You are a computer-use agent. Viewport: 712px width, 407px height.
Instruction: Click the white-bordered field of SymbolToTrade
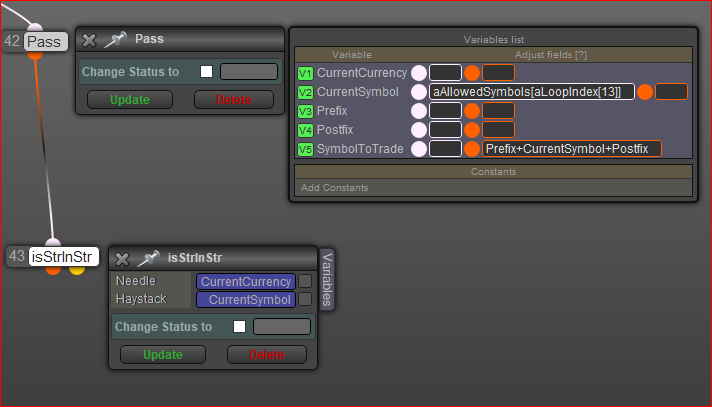[x=445, y=149]
